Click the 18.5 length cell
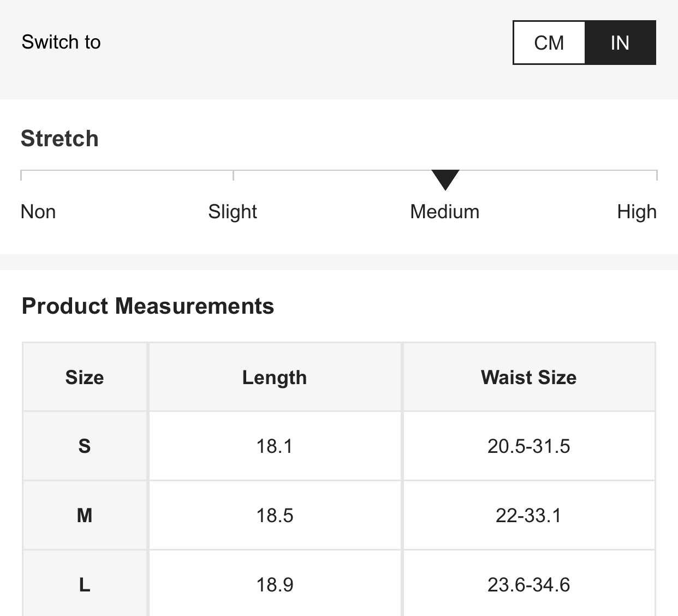This screenshot has height=616, width=678. (x=275, y=516)
